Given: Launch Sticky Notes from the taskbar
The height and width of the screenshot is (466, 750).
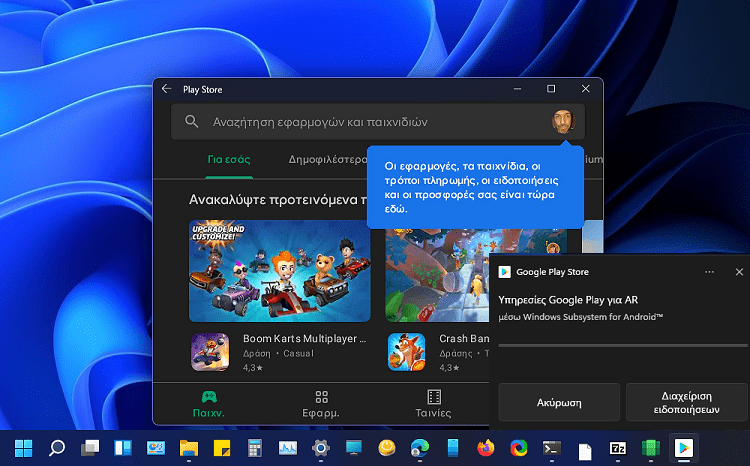Looking at the screenshot, I should pos(221,448).
